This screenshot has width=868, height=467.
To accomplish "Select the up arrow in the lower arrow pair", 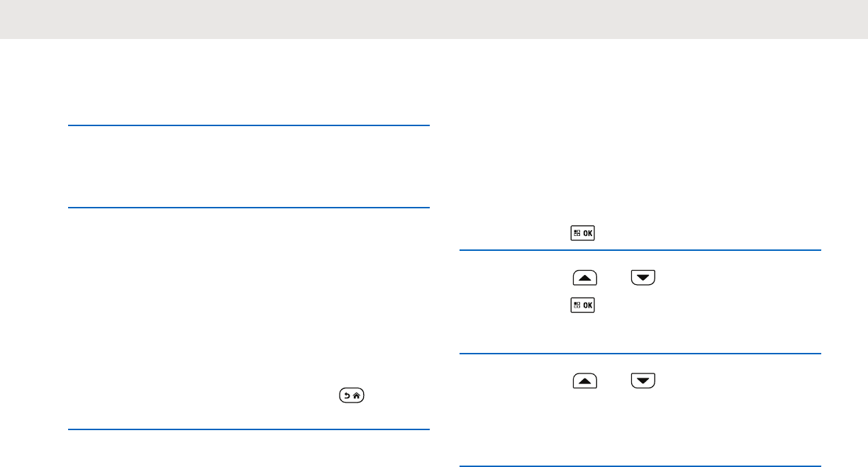I will [584, 383].
